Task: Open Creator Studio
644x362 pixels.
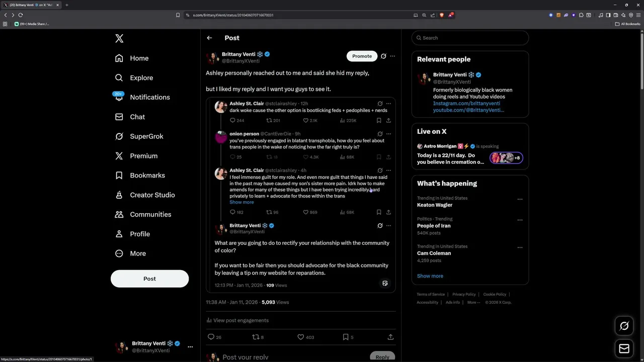Action: 145,195
